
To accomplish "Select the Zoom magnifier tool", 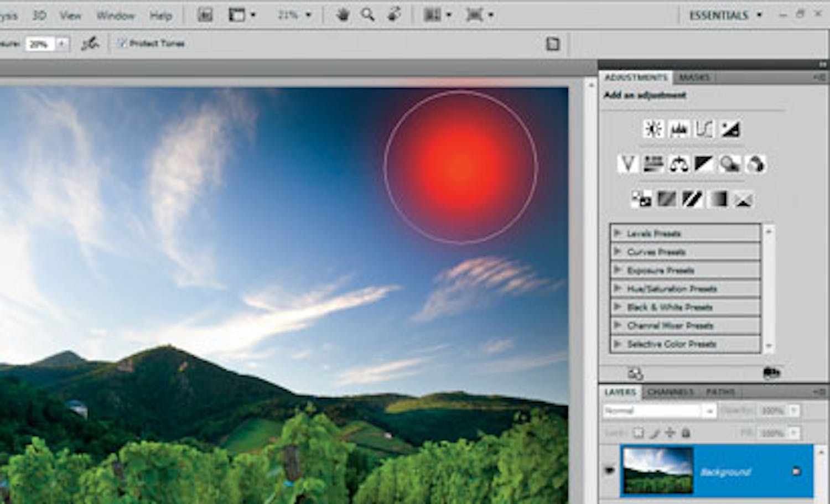I will pos(367,15).
